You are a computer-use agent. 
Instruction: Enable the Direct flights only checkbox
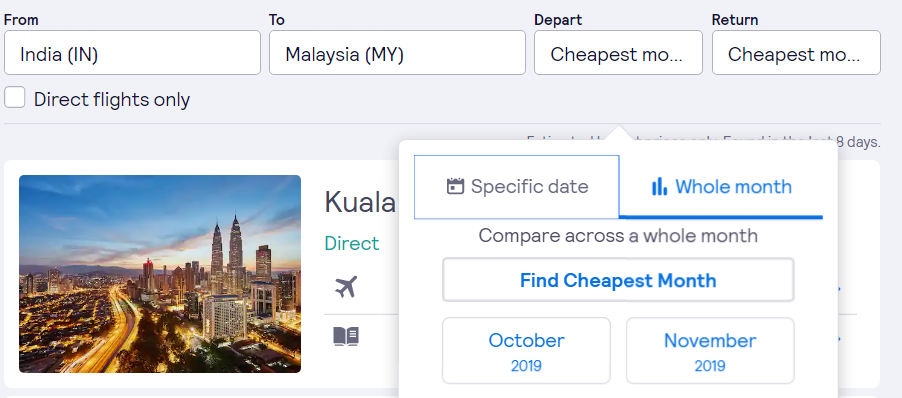point(14,97)
